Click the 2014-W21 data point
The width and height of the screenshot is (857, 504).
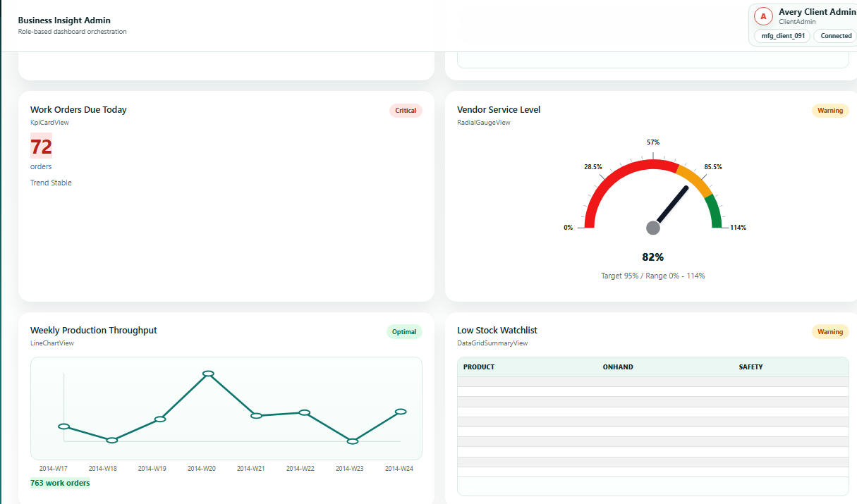256,416
